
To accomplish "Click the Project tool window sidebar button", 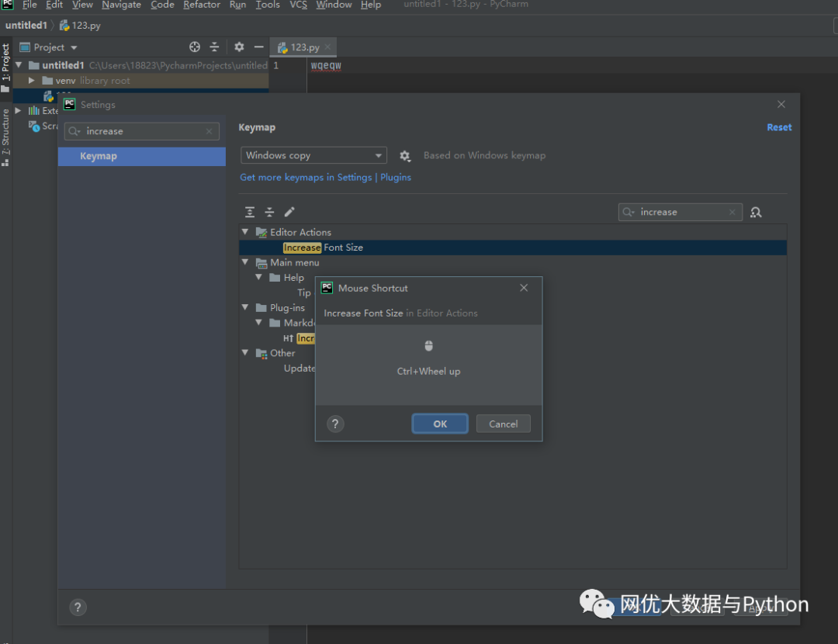I will click(5, 67).
